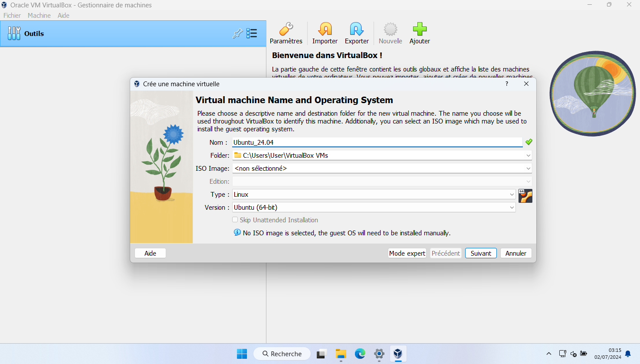The image size is (640, 364).
Task: Click the Bienvenue dans VirtualBox heading
Action: [327, 55]
